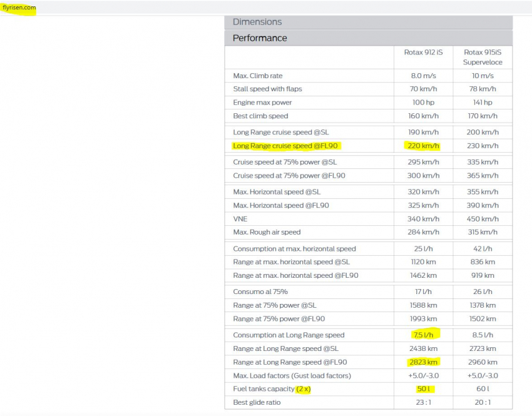Click the 2438 km range value
532x416 pixels.
pos(423,349)
